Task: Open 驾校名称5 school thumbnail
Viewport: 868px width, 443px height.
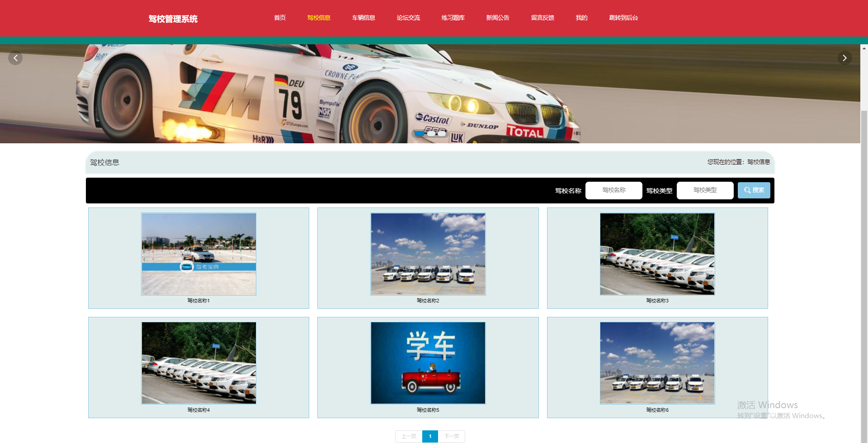Action: click(x=428, y=363)
